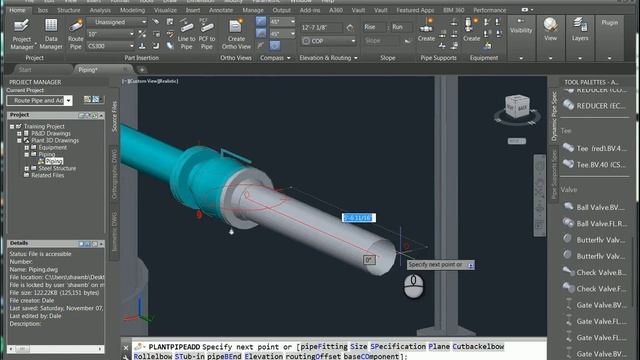Open the Unassigned line number dropdown
The width and height of the screenshot is (640, 360).
[x=117, y=22]
